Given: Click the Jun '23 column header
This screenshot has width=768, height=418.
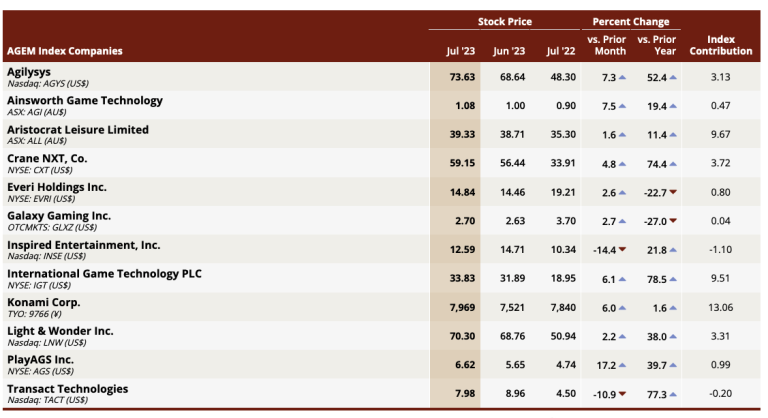Looking at the screenshot, I should [509, 51].
